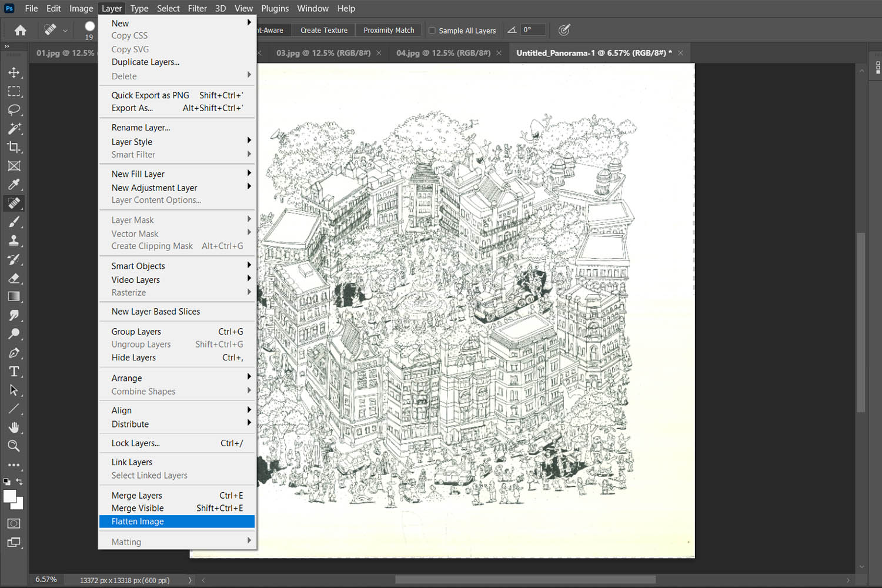Select the Move tool
This screenshot has height=588, width=882.
(14, 72)
